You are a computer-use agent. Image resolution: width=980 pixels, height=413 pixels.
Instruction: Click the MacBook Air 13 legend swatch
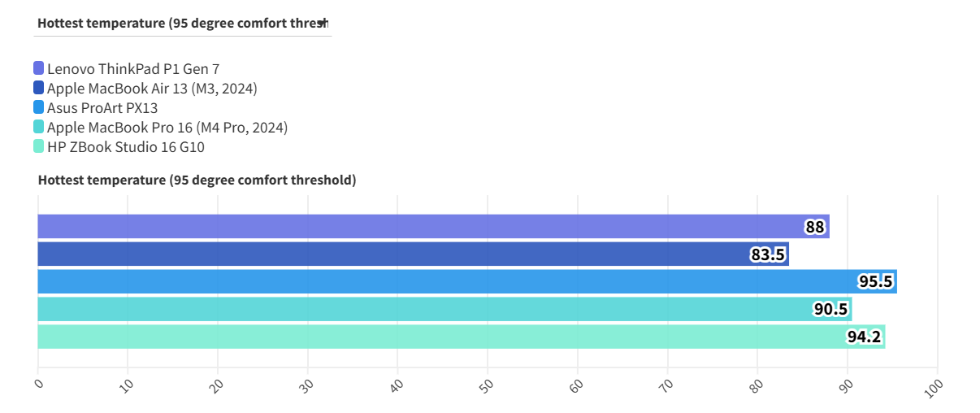click(39, 88)
